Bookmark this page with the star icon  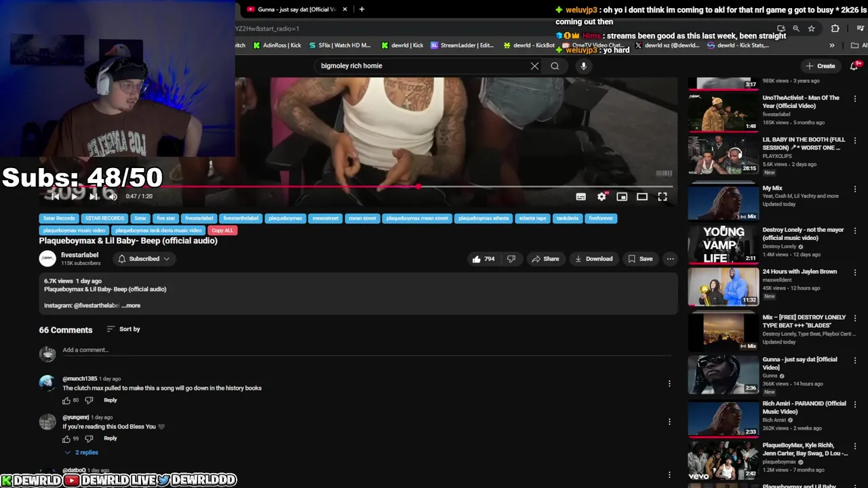(x=811, y=28)
